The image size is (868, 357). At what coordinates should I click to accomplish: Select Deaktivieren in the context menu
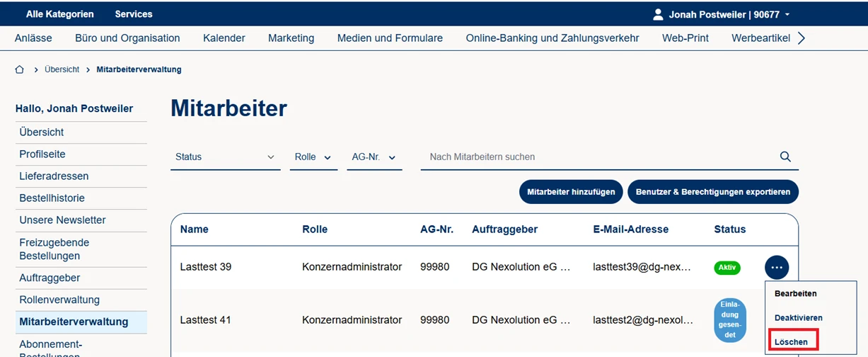click(798, 318)
